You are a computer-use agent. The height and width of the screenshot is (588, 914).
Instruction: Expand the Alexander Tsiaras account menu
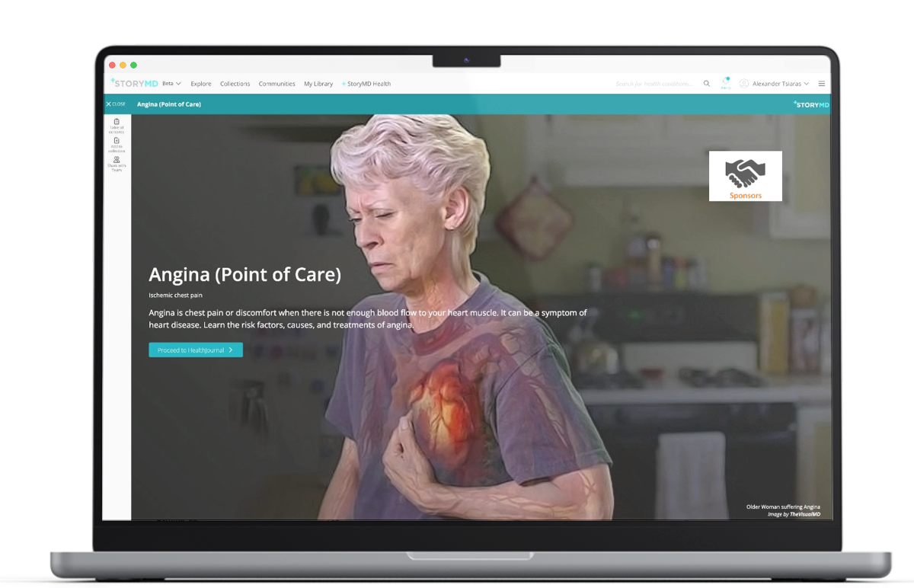780,84
